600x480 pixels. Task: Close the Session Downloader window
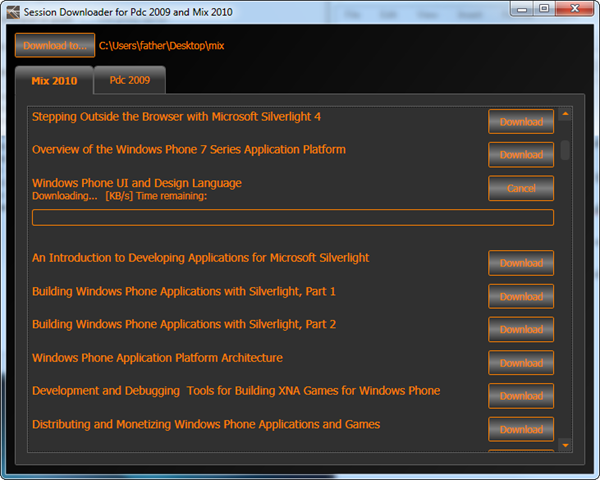click(574, 9)
